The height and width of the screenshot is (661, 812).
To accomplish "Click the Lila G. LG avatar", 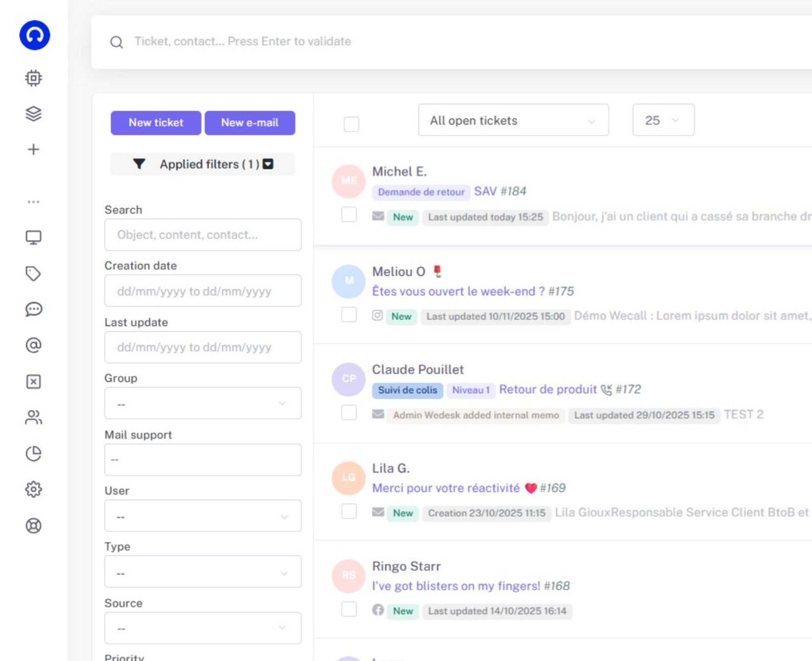I will click(x=348, y=478).
